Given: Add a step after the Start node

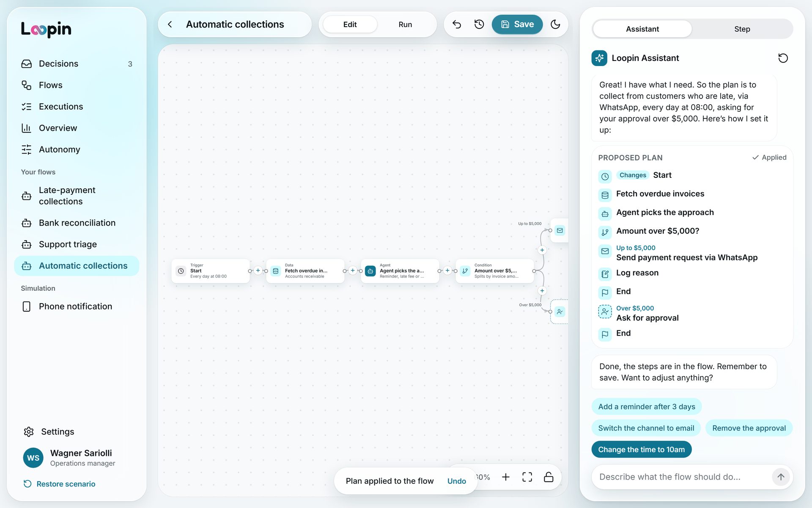Looking at the screenshot, I should 258,271.
